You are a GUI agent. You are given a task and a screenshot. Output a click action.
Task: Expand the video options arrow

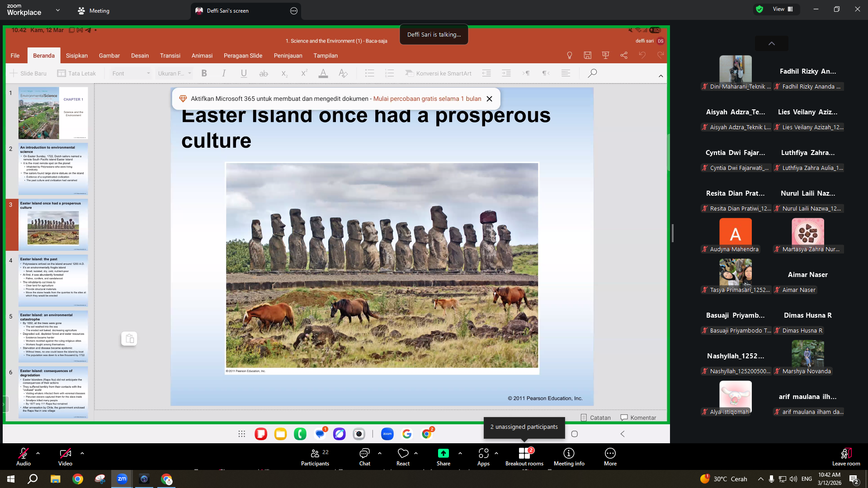click(x=82, y=453)
